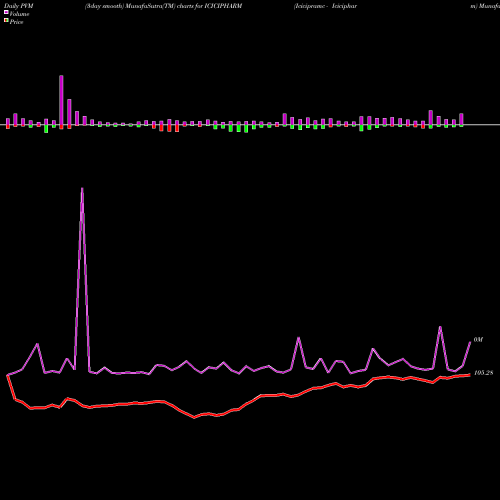Viewport: 500px width, 500px height.
Task: Select the Price legend label
Action: [x=16, y=22]
